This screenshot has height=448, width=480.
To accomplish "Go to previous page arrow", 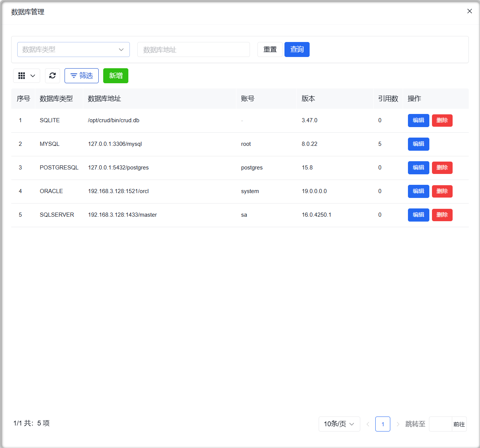I will [x=368, y=424].
